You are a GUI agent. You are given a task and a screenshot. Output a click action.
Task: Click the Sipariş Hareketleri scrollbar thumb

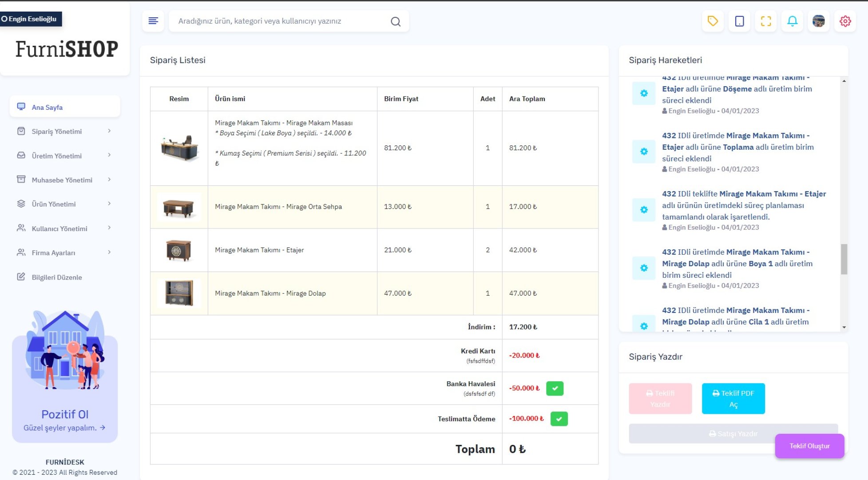coord(844,259)
